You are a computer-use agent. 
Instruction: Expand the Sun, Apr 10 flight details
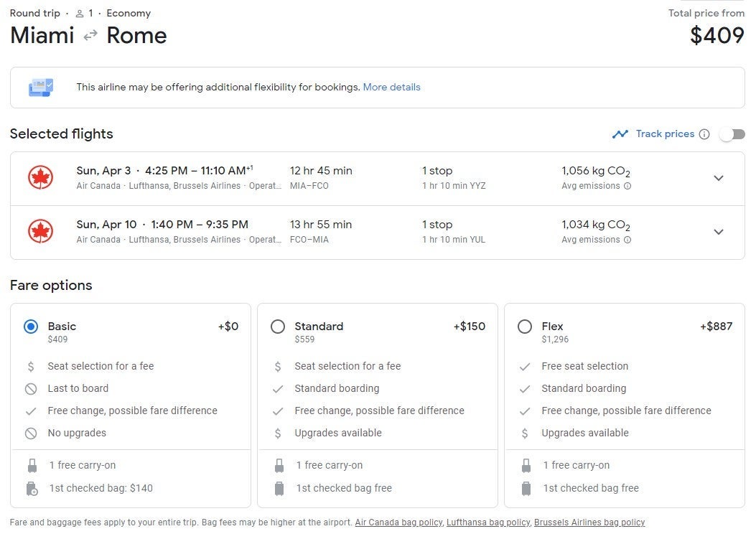coord(718,232)
